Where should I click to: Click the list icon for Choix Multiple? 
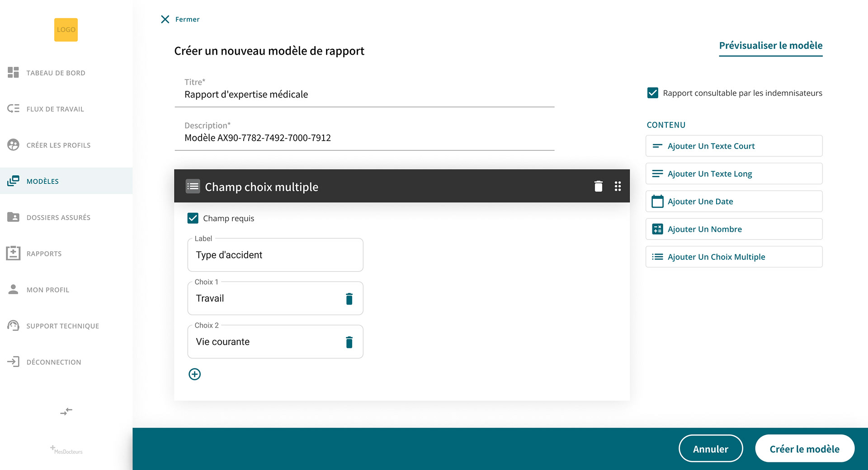click(657, 257)
